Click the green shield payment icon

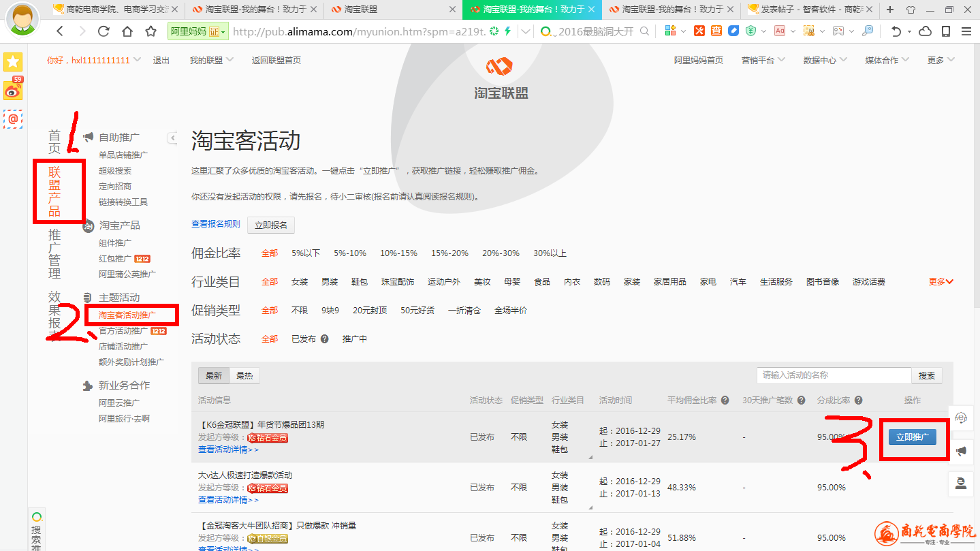tap(750, 31)
